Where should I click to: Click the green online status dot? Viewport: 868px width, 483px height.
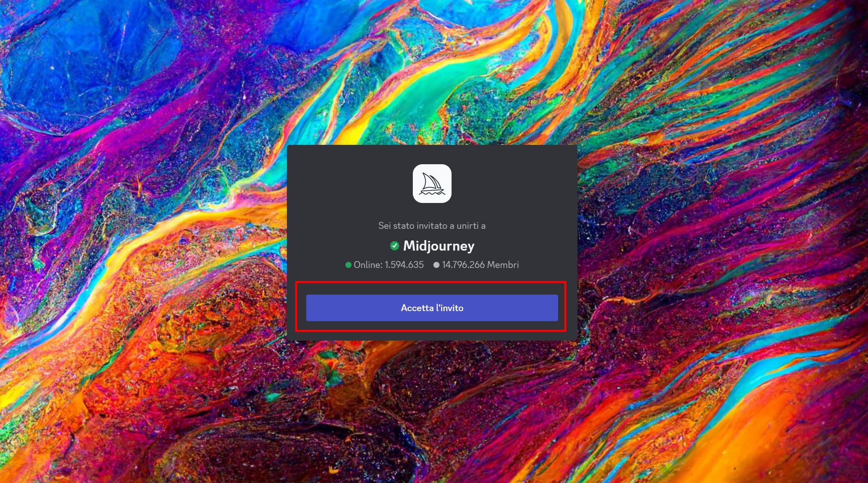tap(348, 265)
